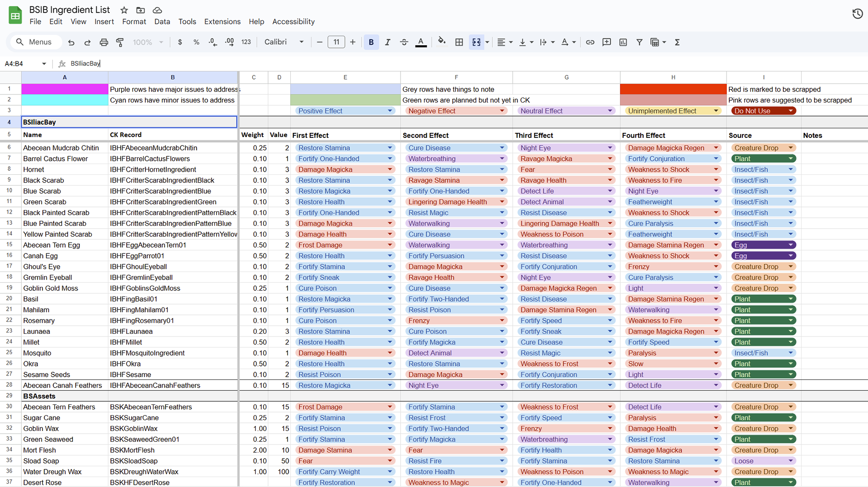Click the formula bar content BSIliacBay
The height and width of the screenshot is (487, 868).
point(85,64)
